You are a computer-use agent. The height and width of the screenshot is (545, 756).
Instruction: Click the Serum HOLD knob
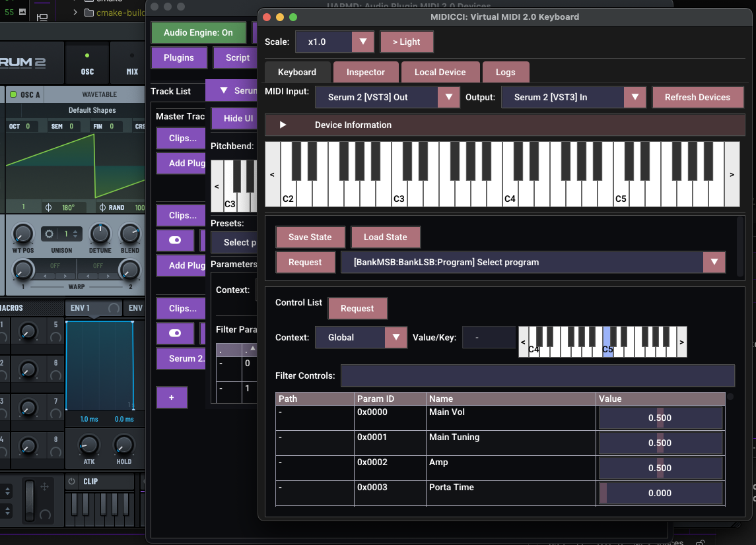click(123, 445)
